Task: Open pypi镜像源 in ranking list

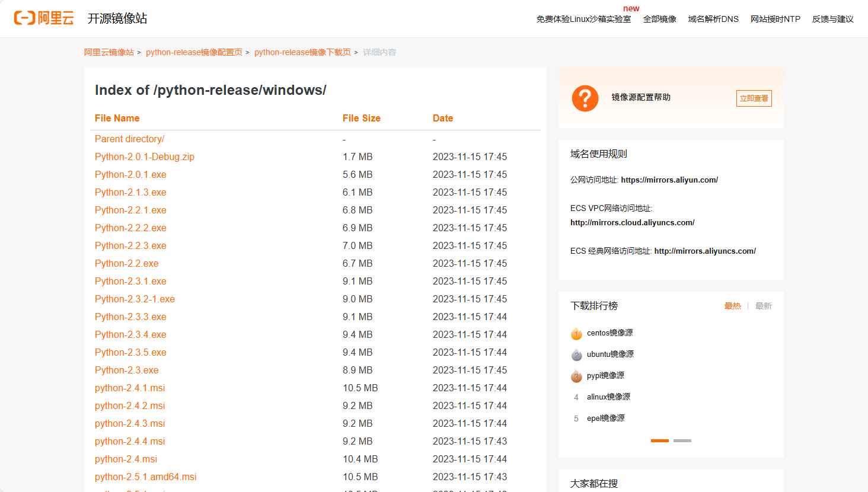Action: [605, 376]
